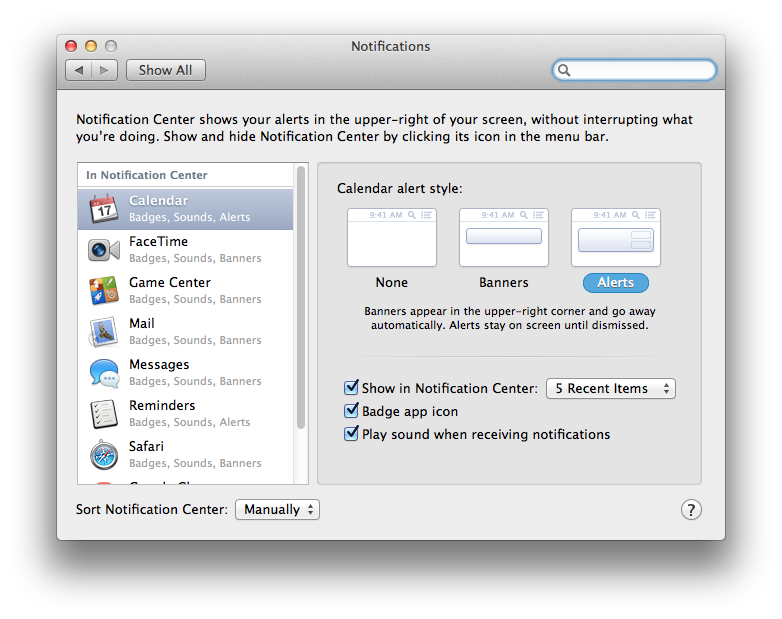Select the None alert style thumbnail

(391, 237)
